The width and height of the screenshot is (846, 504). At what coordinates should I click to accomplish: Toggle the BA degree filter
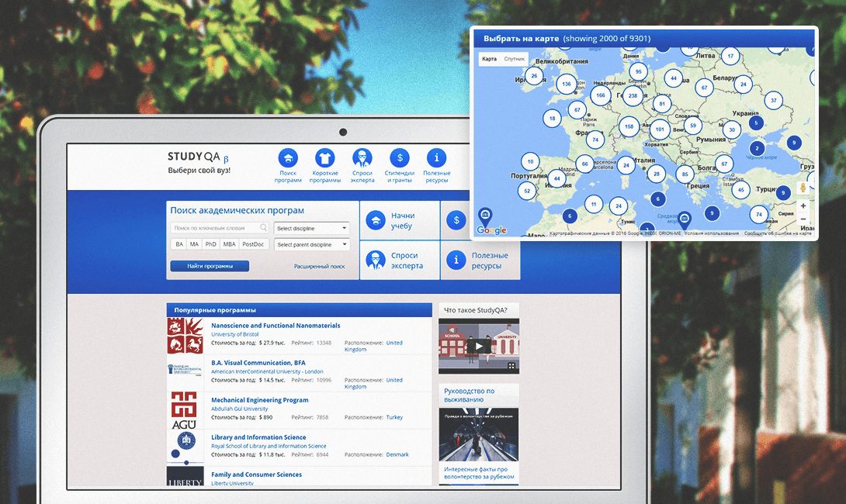[179, 244]
